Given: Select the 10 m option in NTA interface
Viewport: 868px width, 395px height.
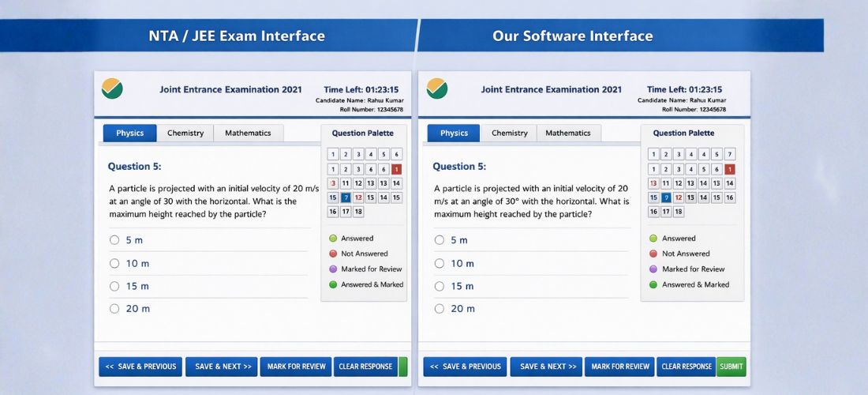Looking at the screenshot, I should pyautogui.click(x=114, y=263).
